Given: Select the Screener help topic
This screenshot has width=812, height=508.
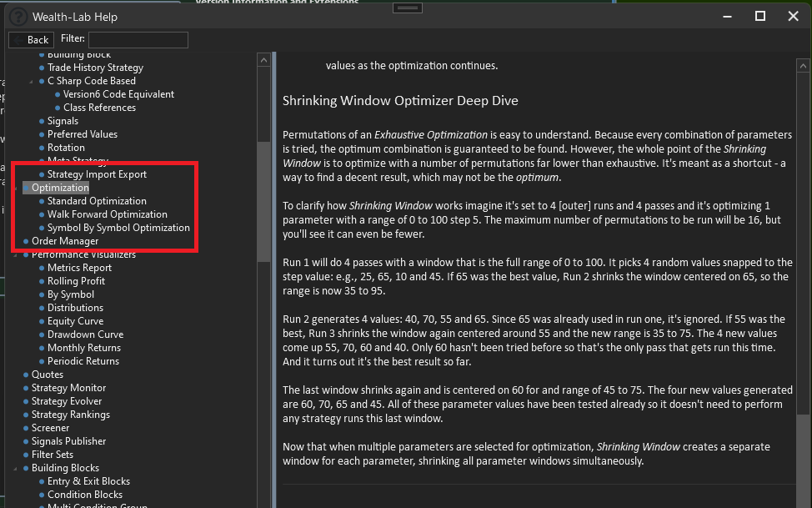Looking at the screenshot, I should pos(50,428).
